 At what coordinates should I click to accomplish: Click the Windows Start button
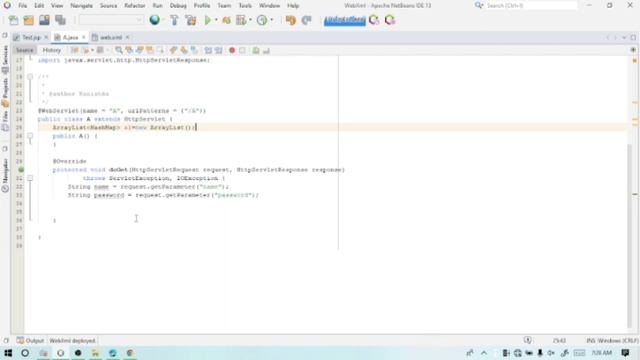(x=8, y=353)
